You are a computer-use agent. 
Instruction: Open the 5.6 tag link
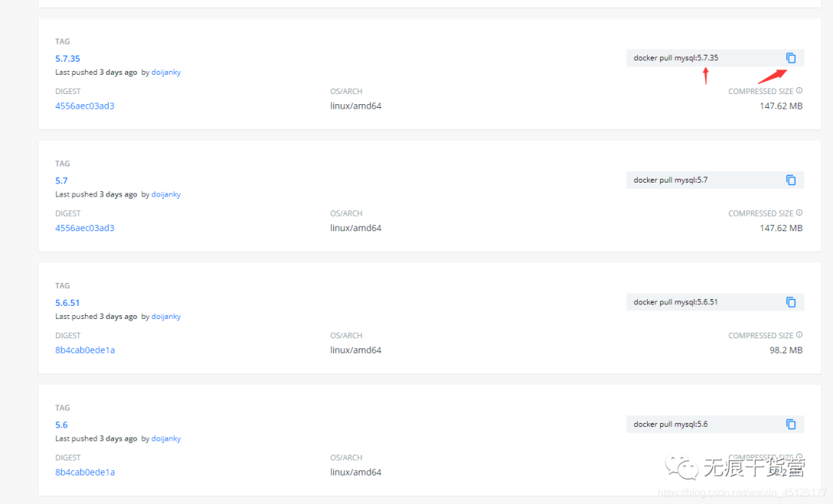click(62, 425)
